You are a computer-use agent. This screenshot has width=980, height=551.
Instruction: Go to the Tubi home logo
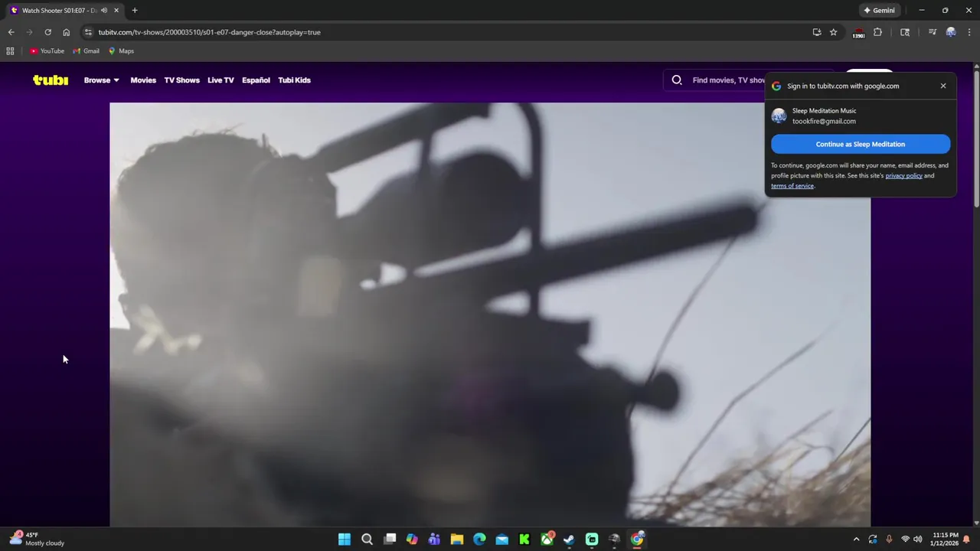click(51, 80)
